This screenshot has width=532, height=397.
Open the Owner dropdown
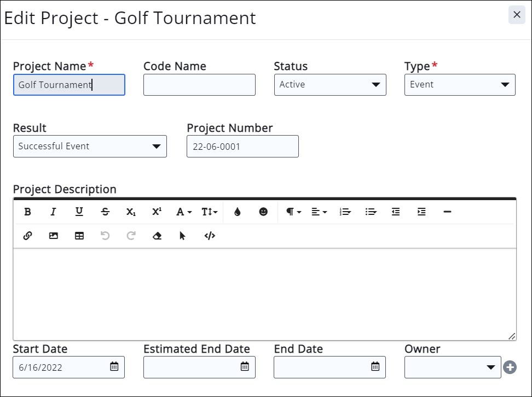[x=452, y=367]
